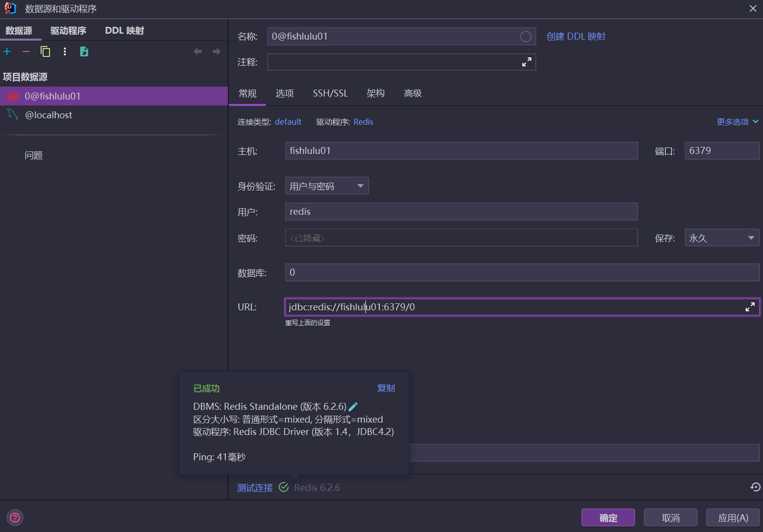Image resolution: width=763 pixels, height=532 pixels.
Task: Open the 架构 settings tab
Action: click(376, 93)
